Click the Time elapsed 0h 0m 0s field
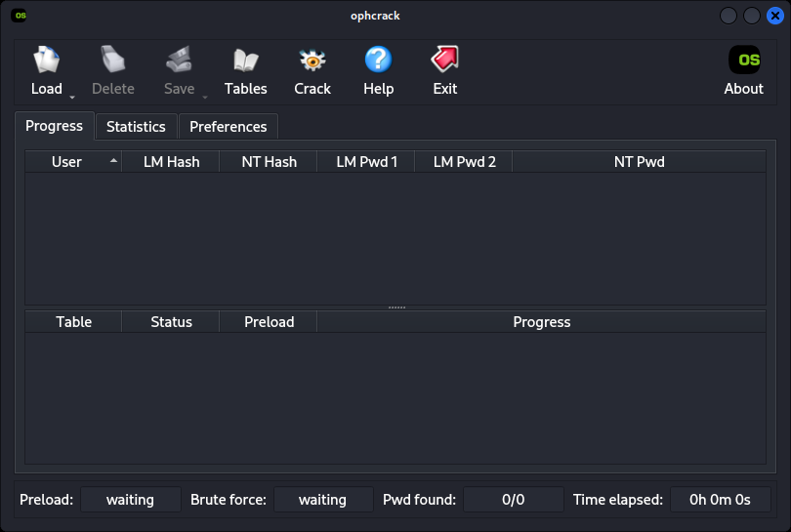Screen dimensions: 791x532 pyautogui.click(x=720, y=499)
